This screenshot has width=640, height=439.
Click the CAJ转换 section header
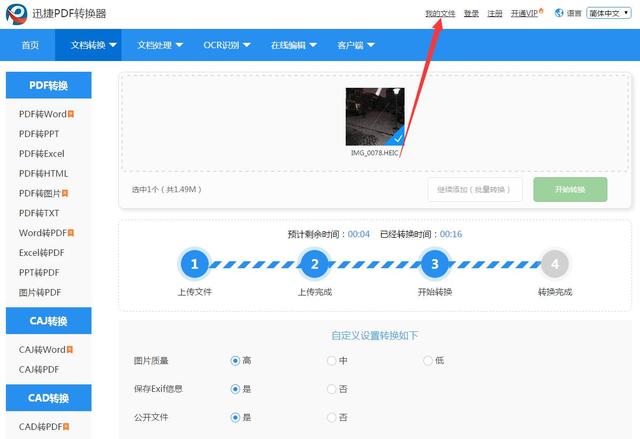tap(49, 321)
